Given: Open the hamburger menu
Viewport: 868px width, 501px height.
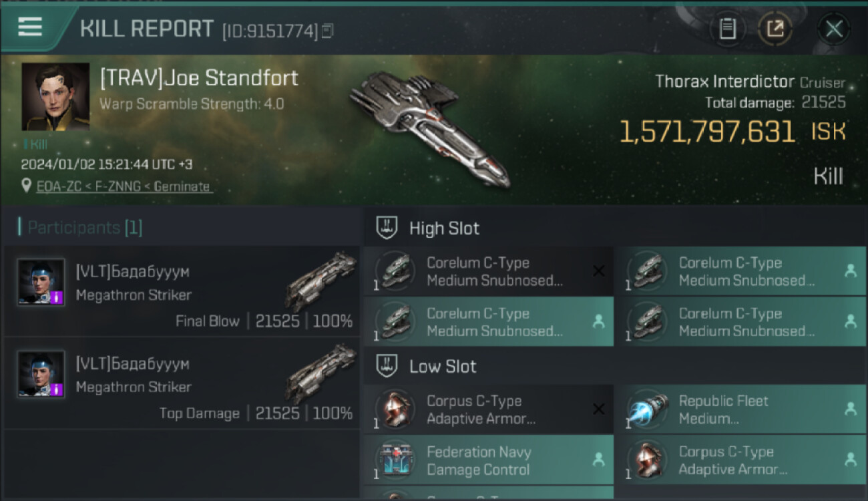Looking at the screenshot, I should [30, 27].
